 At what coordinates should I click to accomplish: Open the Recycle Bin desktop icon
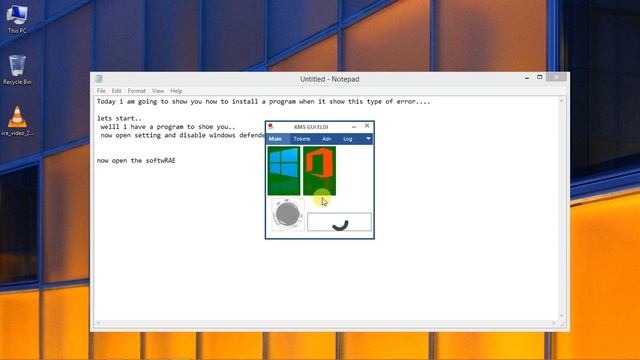(x=17, y=70)
